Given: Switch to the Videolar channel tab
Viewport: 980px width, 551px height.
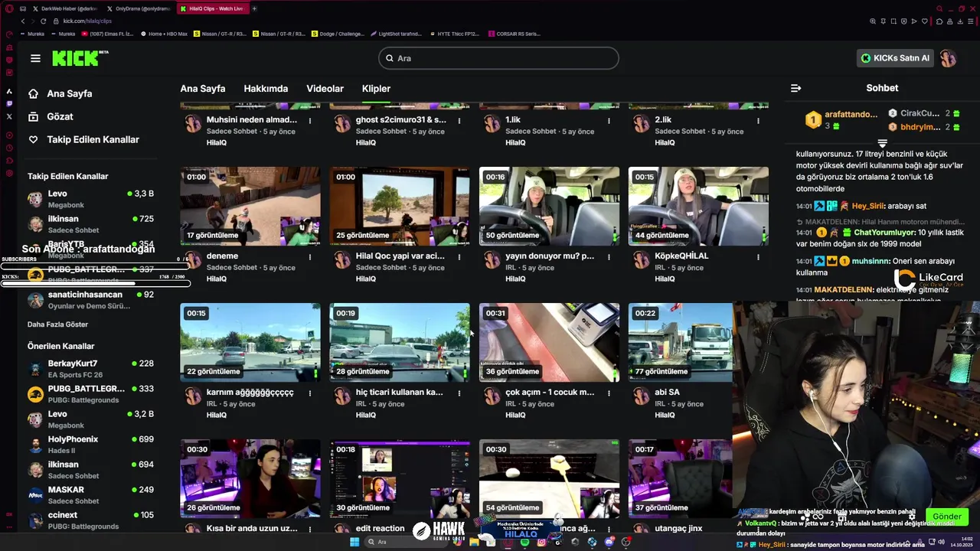Looking at the screenshot, I should 325,89.
